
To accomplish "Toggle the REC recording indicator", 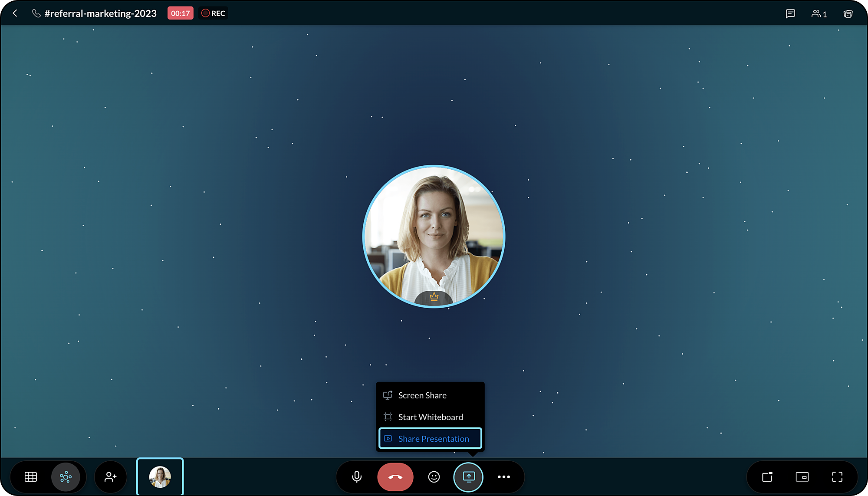I will 213,13.
